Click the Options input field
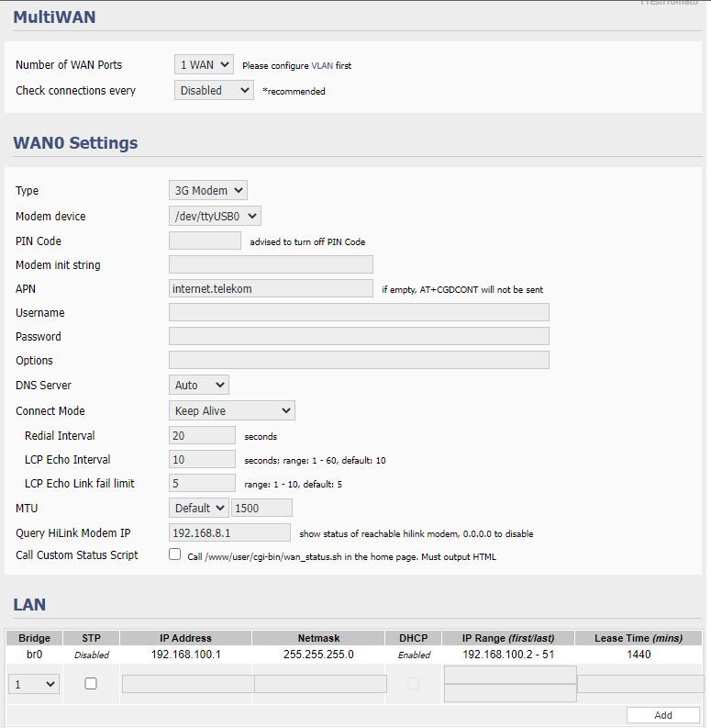The image size is (711, 728). (359, 360)
